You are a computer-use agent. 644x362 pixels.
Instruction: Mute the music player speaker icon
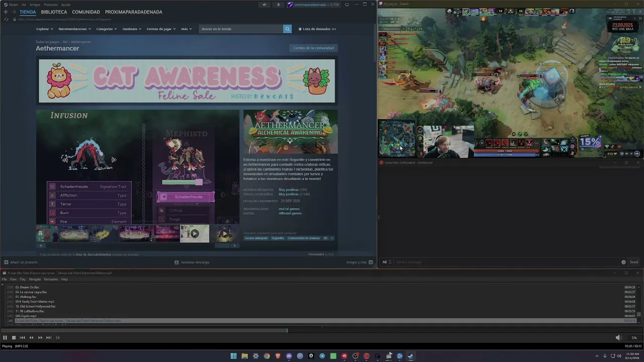618,338
